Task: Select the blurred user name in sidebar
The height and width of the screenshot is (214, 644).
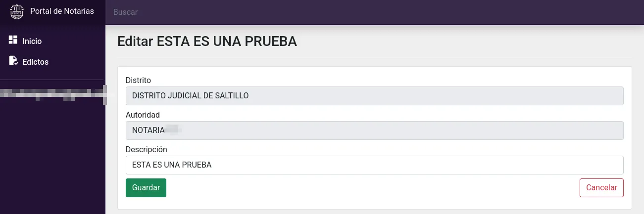Action: click(x=53, y=94)
